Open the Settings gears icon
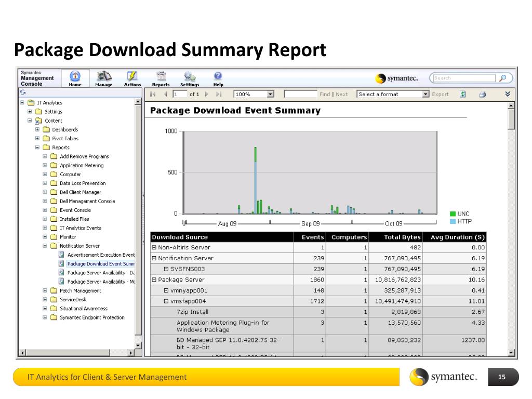 pos(189,76)
